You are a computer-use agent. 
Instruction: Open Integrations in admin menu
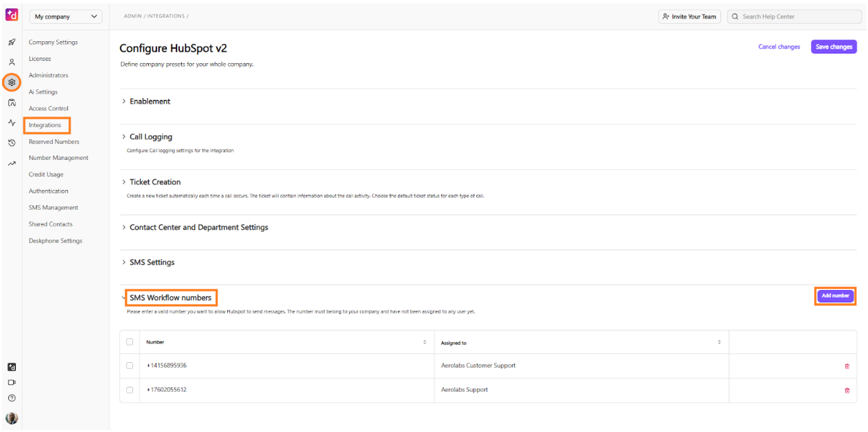45,125
